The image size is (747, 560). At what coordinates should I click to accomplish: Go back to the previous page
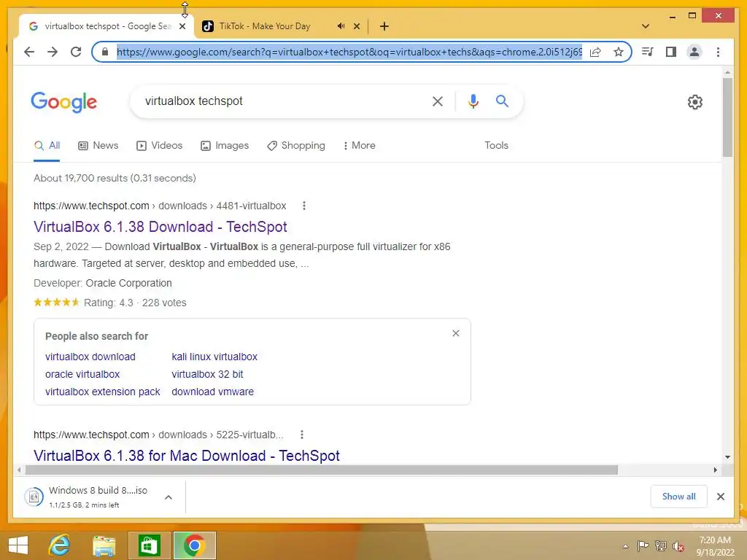[x=29, y=52]
